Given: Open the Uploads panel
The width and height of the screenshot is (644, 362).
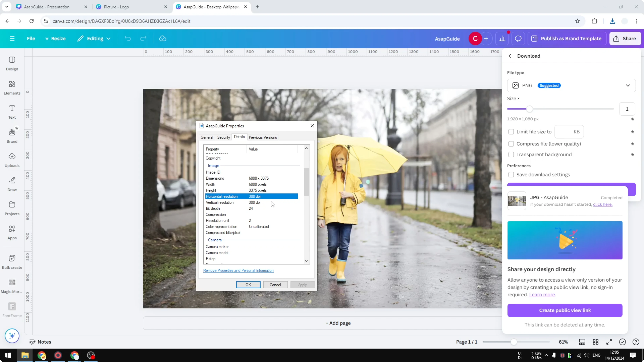Looking at the screenshot, I should [12, 160].
